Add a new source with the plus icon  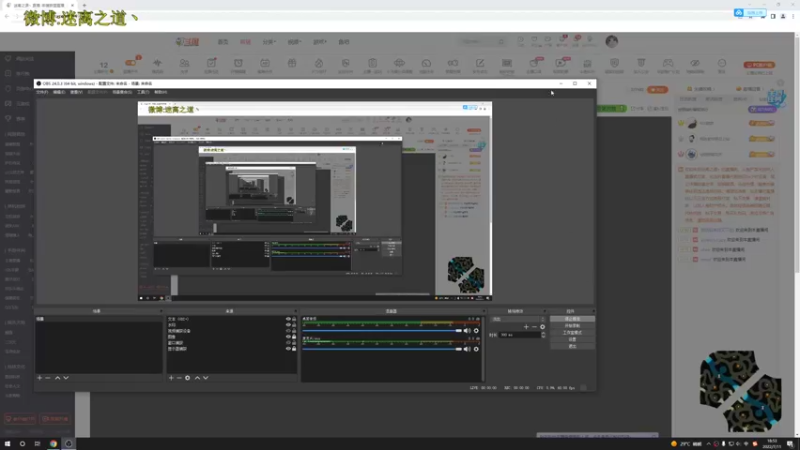(171, 378)
